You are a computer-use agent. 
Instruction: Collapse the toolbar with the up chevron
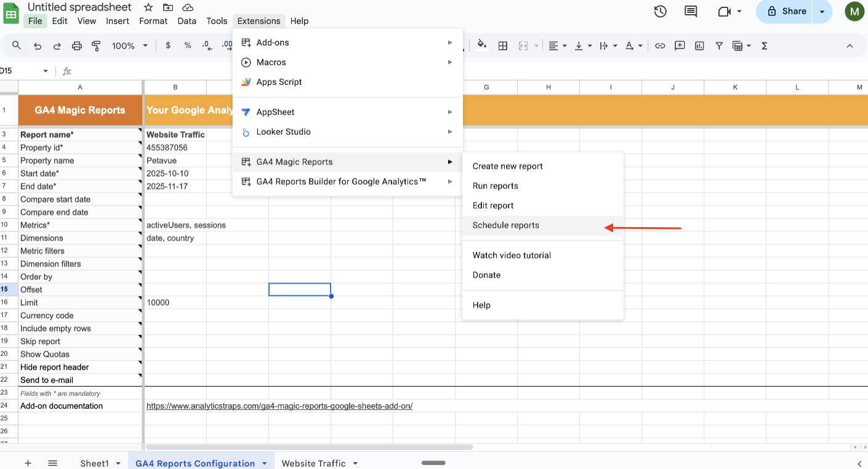tap(850, 46)
